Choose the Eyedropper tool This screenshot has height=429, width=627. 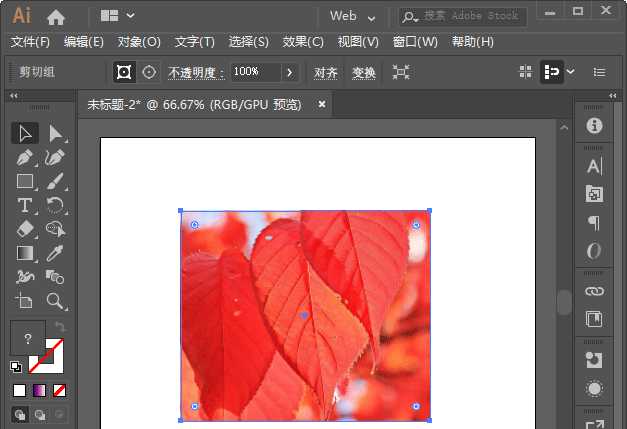[56, 253]
